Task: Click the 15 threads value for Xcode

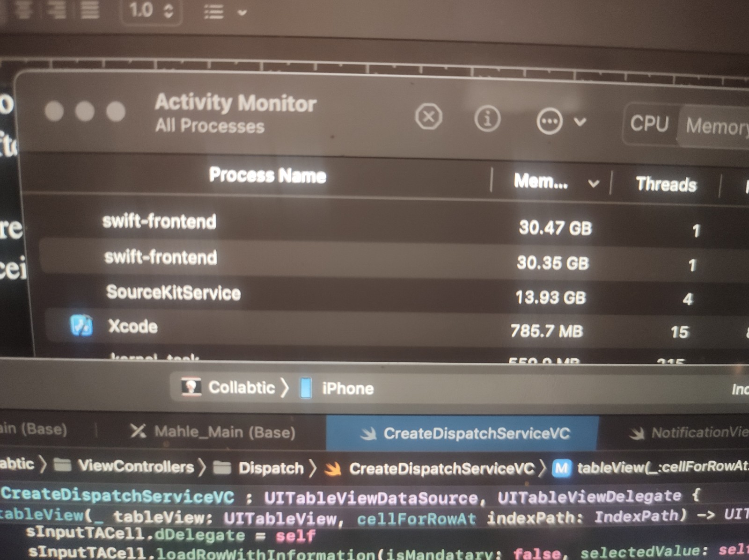Action: point(680,332)
